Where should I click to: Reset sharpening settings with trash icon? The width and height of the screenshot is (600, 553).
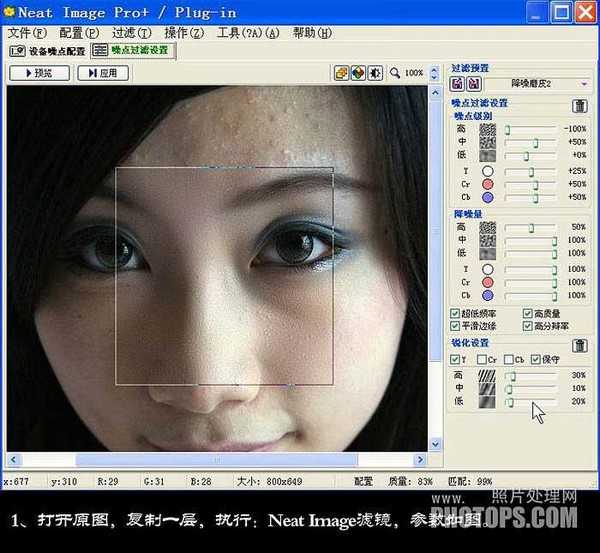579,345
